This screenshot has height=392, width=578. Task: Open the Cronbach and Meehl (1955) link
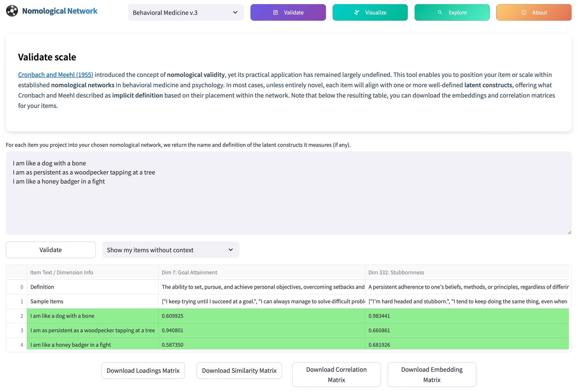tap(56, 75)
